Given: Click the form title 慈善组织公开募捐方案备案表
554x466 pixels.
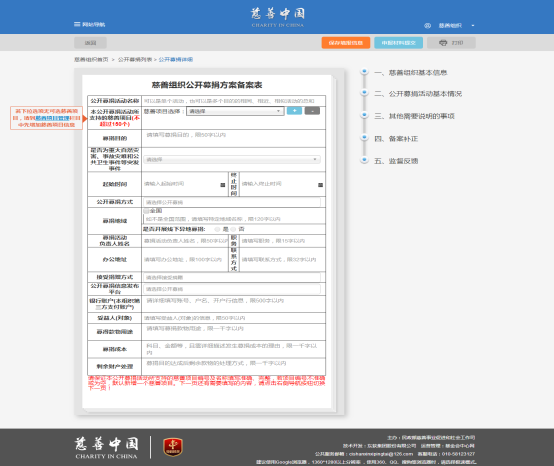Looking at the screenshot, I should (x=207, y=85).
